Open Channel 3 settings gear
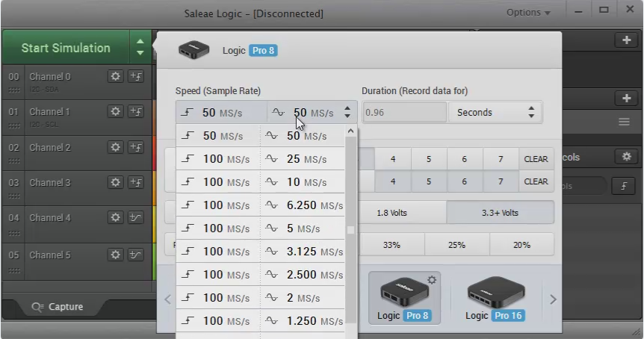The width and height of the screenshot is (644, 339). click(x=115, y=182)
